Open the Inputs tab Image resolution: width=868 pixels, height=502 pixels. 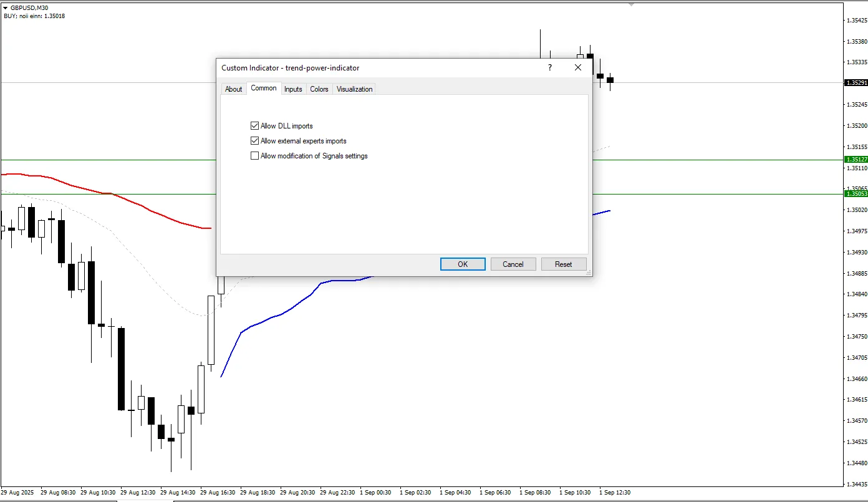click(293, 89)
